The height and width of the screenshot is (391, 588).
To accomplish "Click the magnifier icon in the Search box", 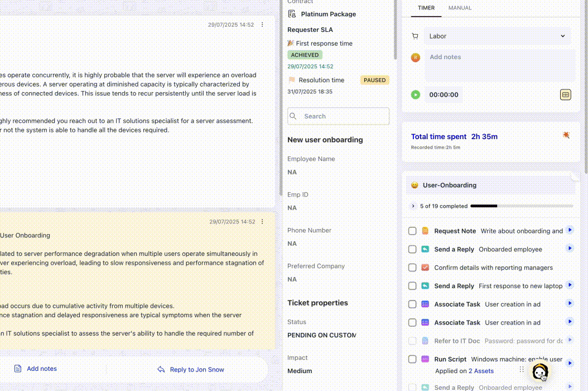I will click(x=293, y=116).
